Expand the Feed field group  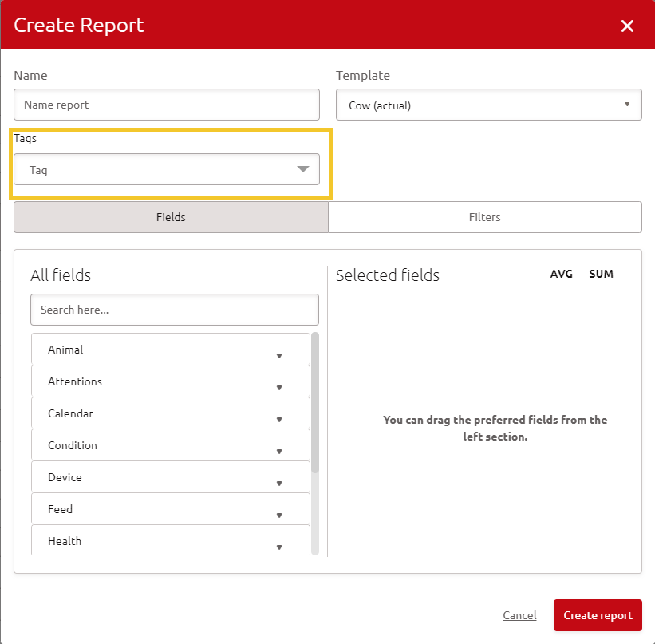(171, 508)
